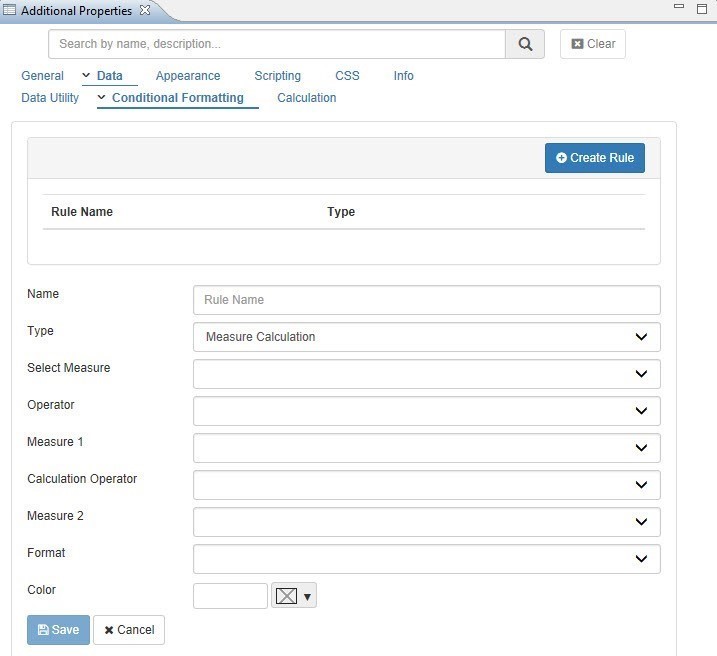Maximize the Additional Properties panel
717x656 pixels.
(x=702, y=9)
